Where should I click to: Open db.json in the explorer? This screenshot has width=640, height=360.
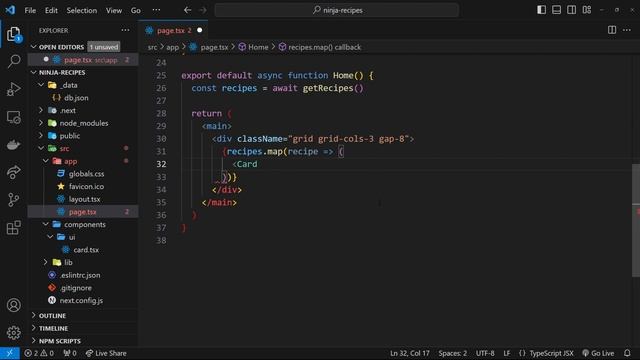[76, 98]
